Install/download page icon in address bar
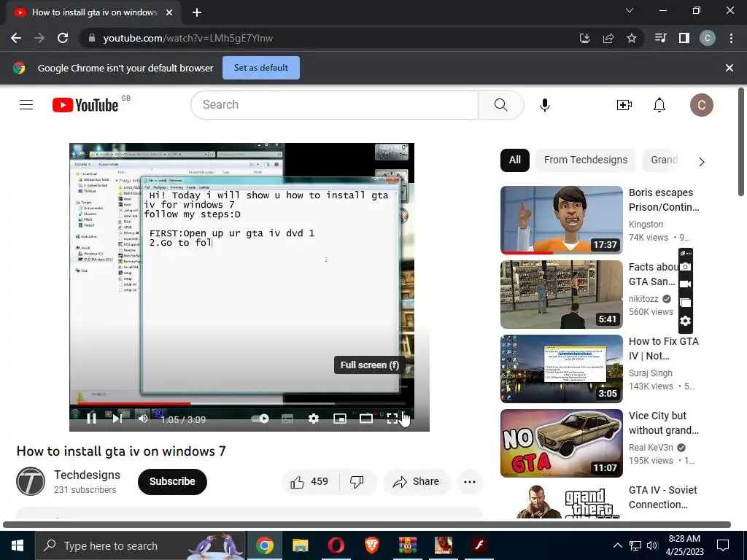 pyautogui.click(x=585, y=38)
